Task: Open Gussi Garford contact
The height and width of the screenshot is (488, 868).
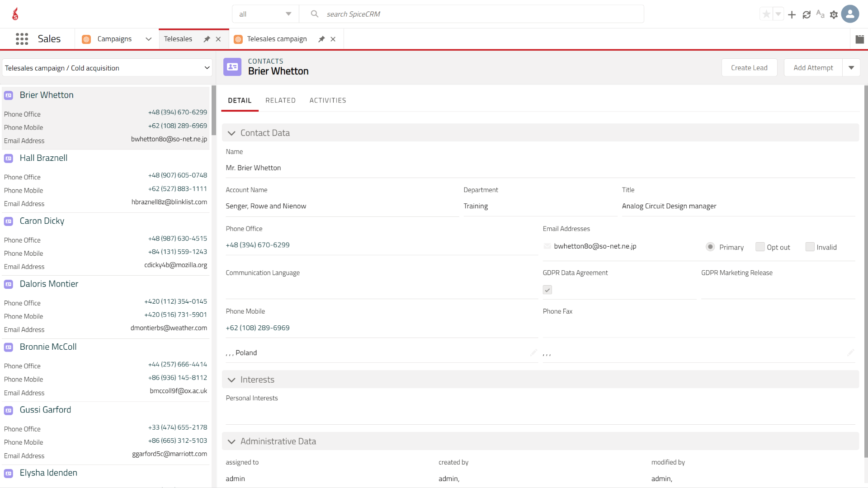Action: (45, 410)
